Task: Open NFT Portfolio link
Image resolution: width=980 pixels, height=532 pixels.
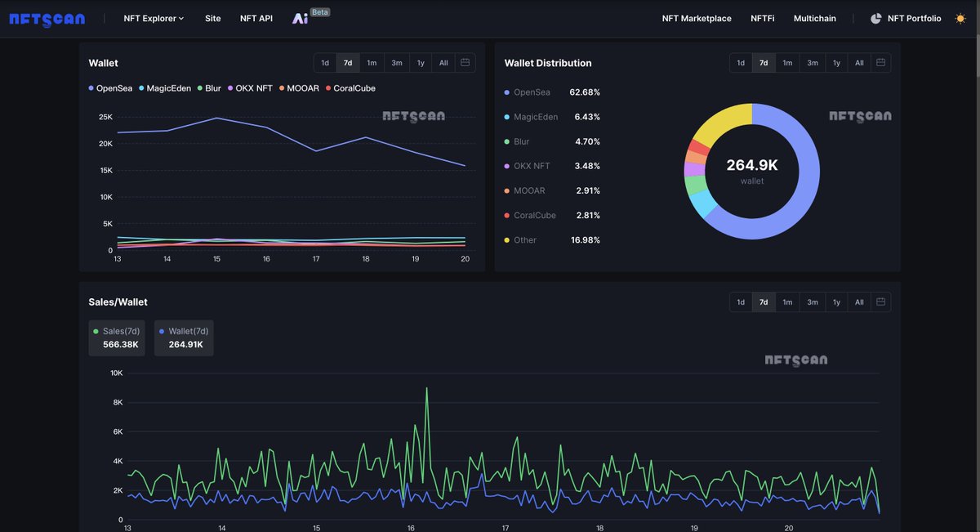Action: (914, 18)
